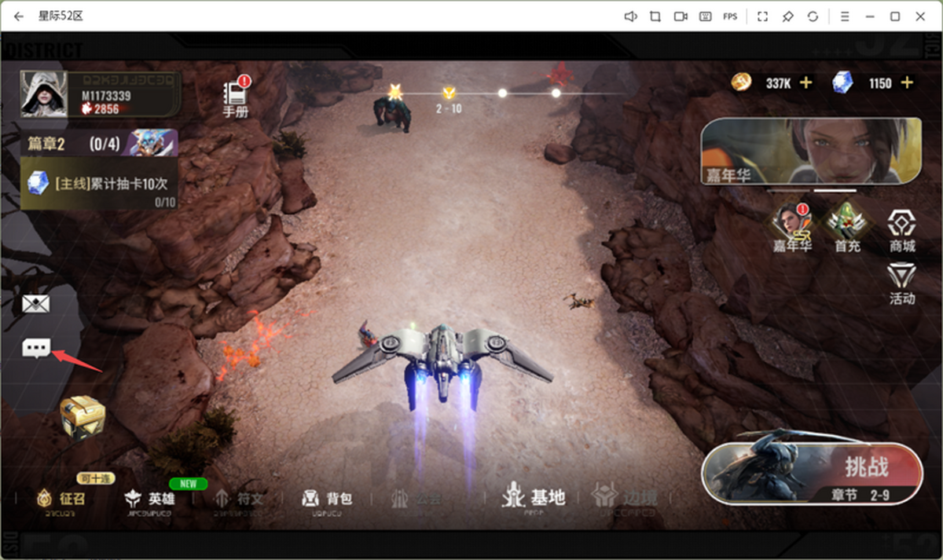
Task: Open 活动 events icon
Action: [902, 284]
